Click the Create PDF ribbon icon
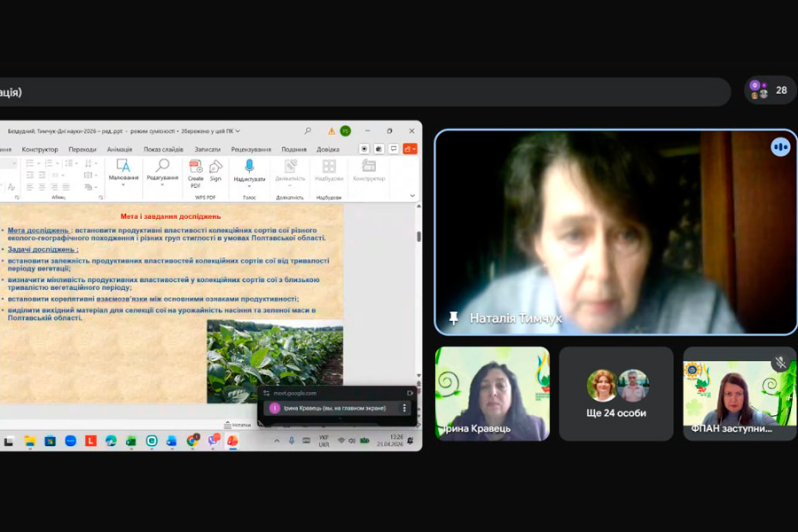Screen dimensions: 798x532 point(195,173)
